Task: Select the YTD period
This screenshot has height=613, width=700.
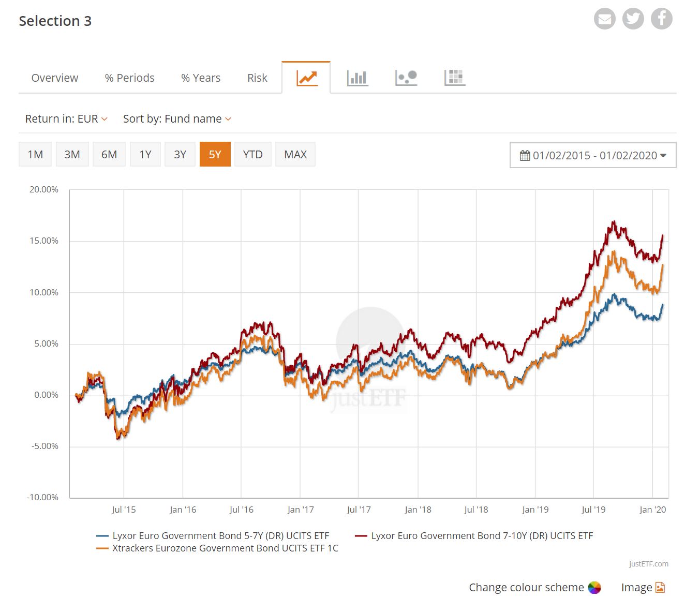Action: 253,155
